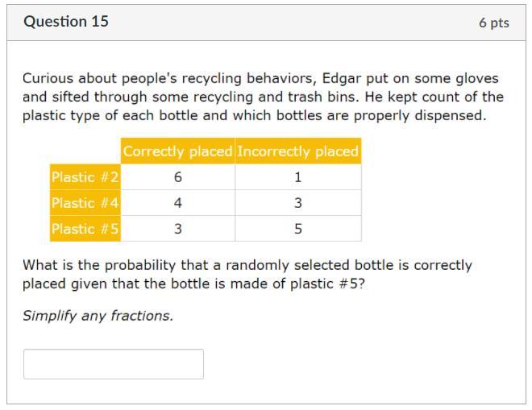The width and height of the screenshot is (532, 410).
Task: Click the Simplify any fractions hint text
Action: (98, 316)
